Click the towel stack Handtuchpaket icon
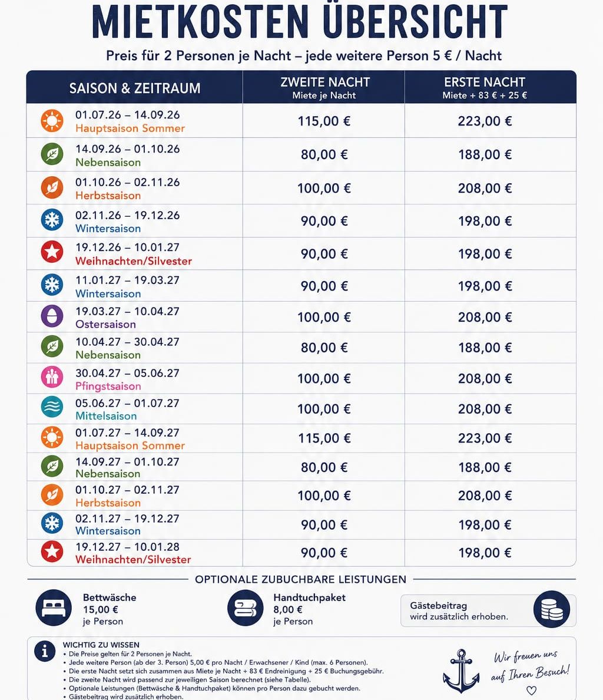Viewport: 603px width, 700px height. (x=246, y=608)
